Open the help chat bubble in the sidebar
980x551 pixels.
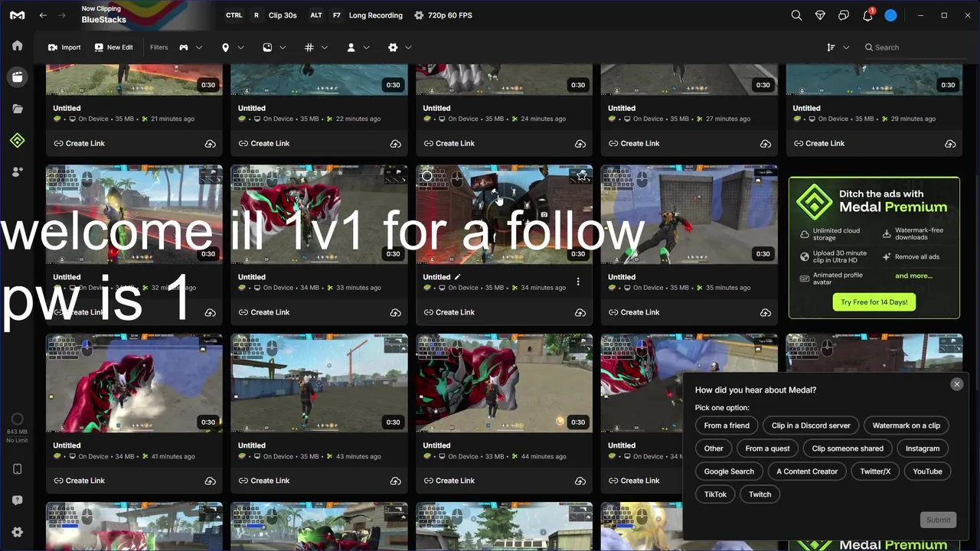click(x=17, y=500)
